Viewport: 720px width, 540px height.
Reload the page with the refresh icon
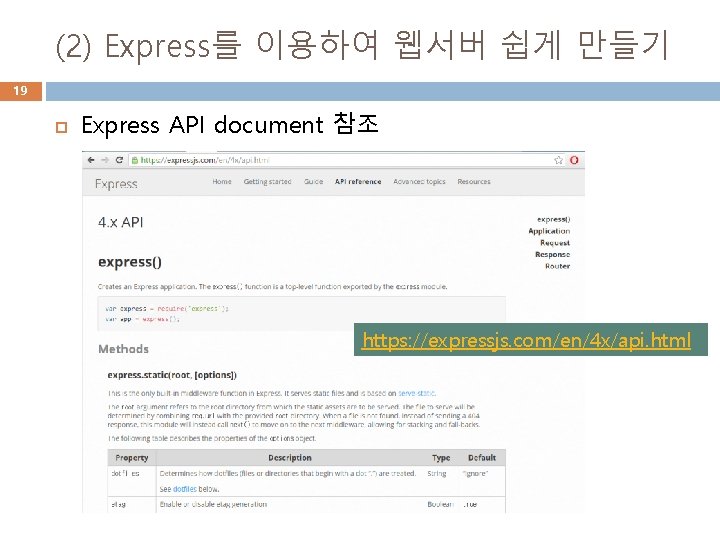point(119,160)
